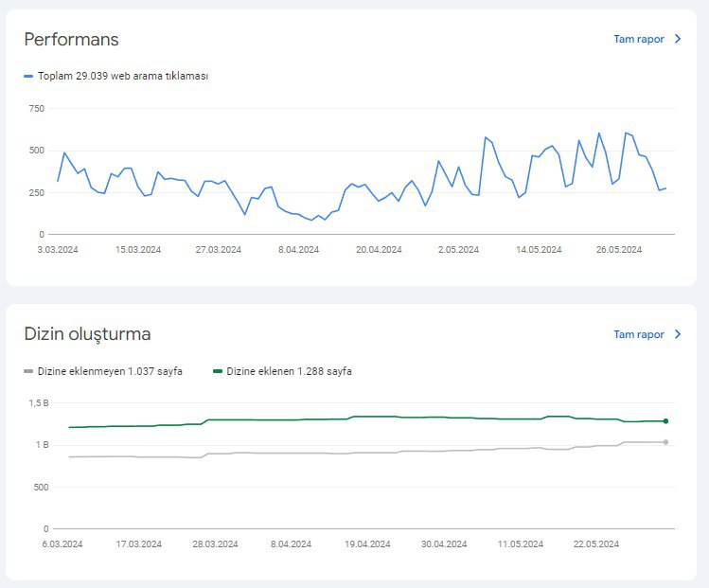Click the 28.03.2024 date label on index chart

[x=215, y=544]
